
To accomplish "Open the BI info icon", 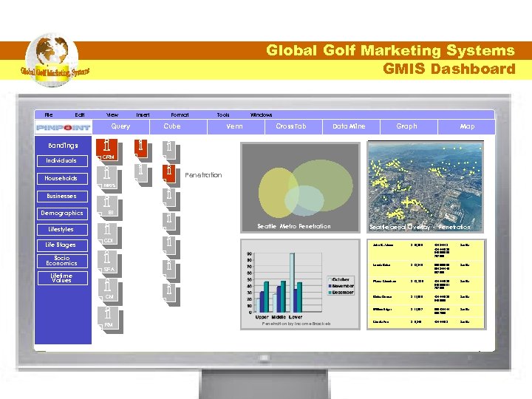I will [x=109, y=206].
